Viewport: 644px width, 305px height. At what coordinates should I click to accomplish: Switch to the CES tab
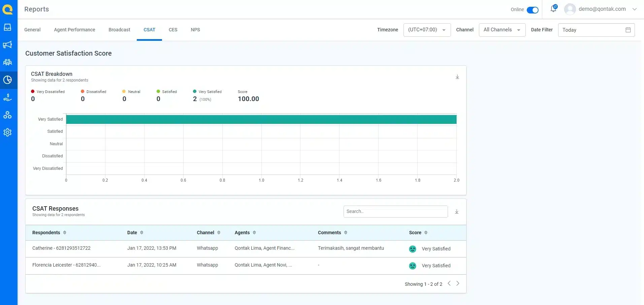pos(173,30)
